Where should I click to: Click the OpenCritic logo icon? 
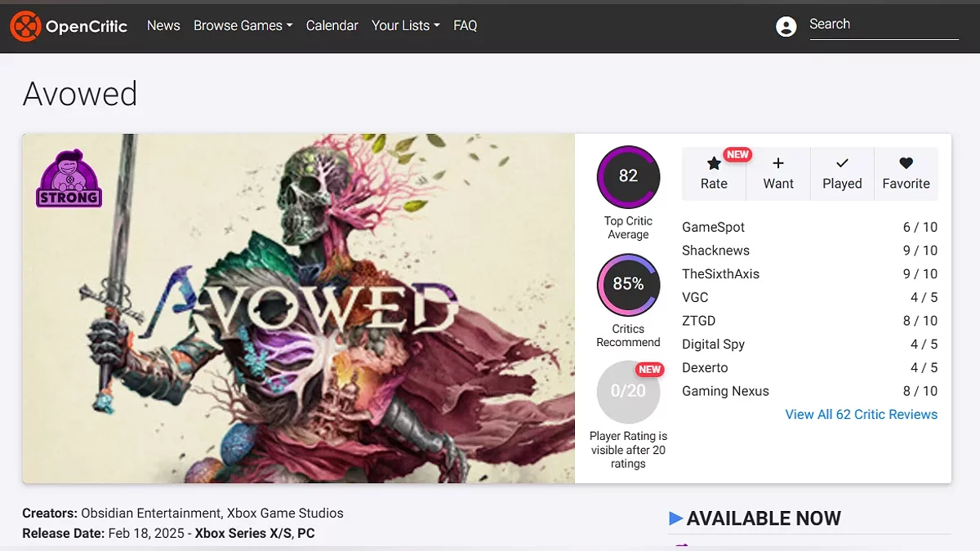pyautogui.click(x=25, y=26)
